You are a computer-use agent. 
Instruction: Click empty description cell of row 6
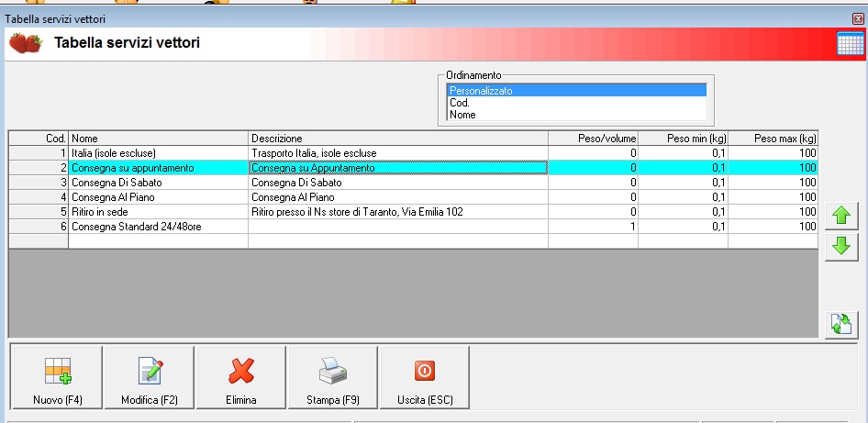tap(398, 227)
